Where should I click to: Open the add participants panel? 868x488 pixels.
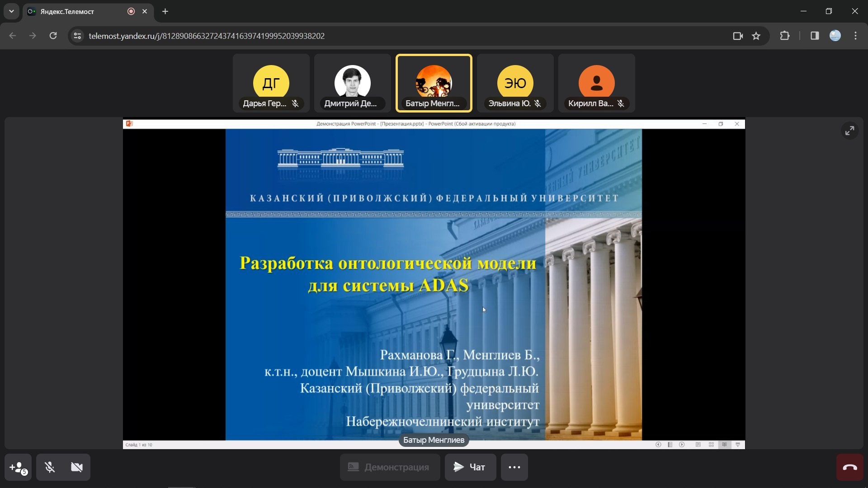[x=18, y=467]
